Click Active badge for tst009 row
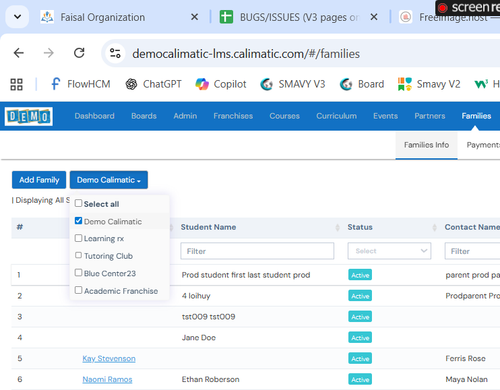This screenshot has height=390, width=500. pos(360,317)
